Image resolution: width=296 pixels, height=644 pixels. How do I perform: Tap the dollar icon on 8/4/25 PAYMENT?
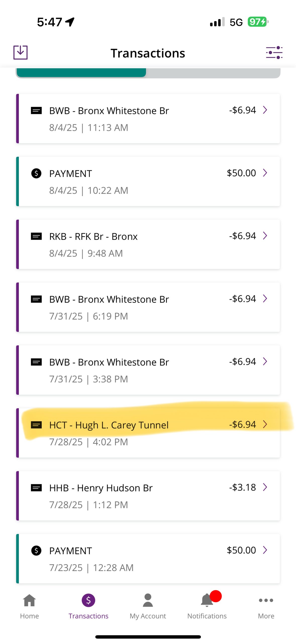point(36,173)
